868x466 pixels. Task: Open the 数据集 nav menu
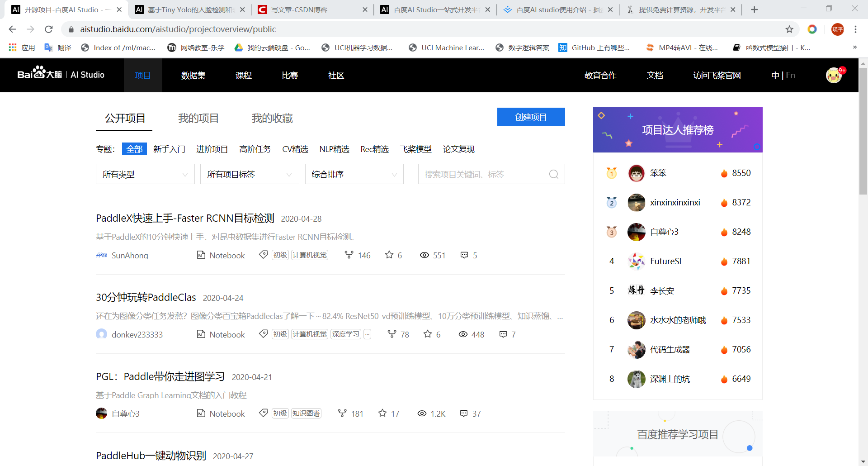coord(193,75)
